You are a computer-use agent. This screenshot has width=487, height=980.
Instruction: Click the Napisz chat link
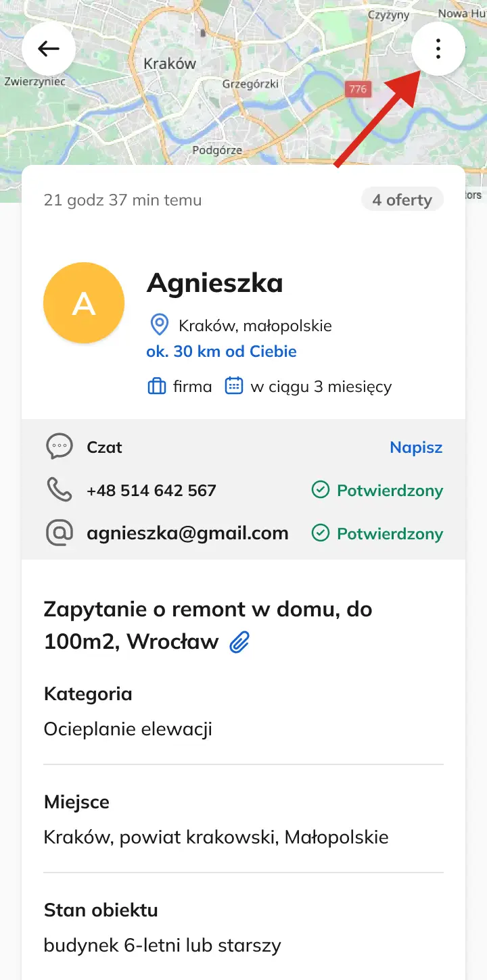point(416,447)
